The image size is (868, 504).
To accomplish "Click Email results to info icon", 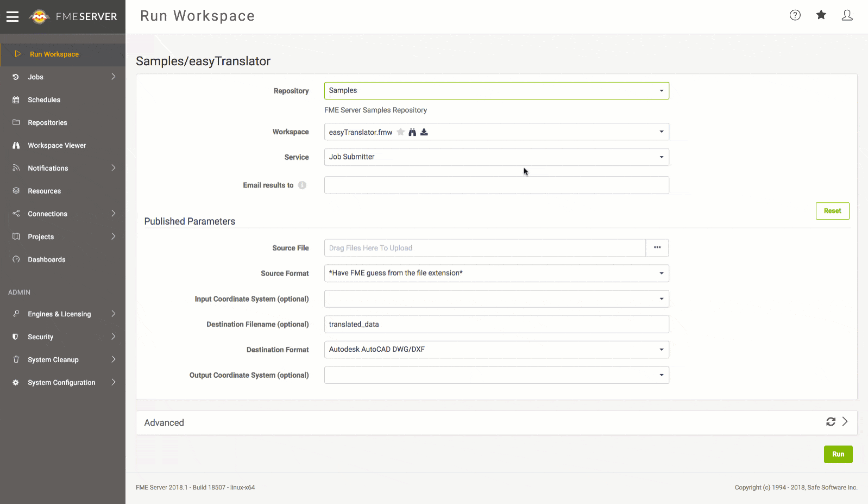I will tap(302, 185).
